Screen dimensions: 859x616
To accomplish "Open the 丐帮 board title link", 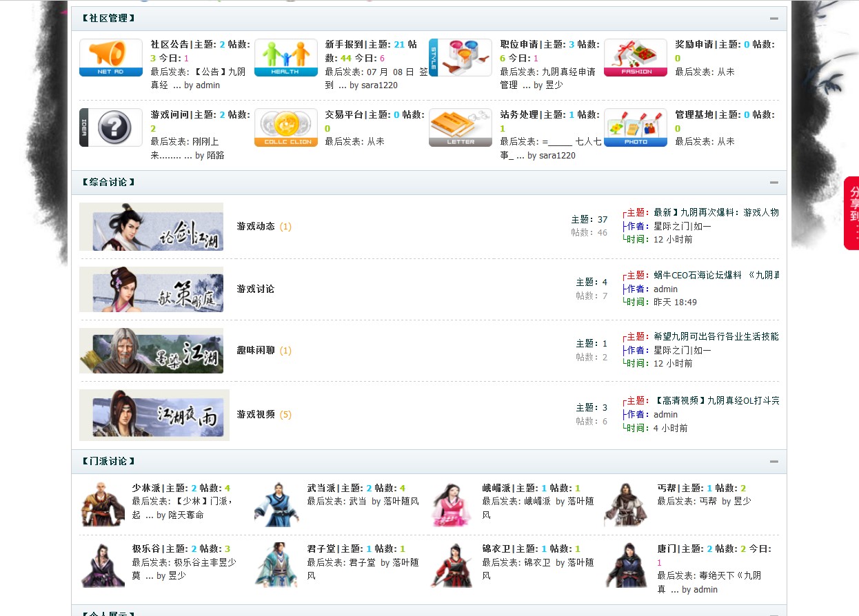I will click(x=667, y=488).
